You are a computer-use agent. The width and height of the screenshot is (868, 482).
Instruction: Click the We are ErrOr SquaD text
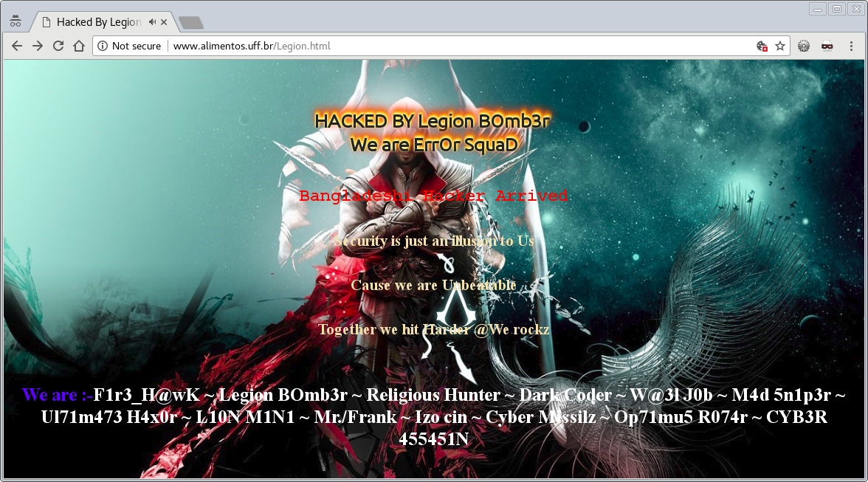[x=434, y=145]
